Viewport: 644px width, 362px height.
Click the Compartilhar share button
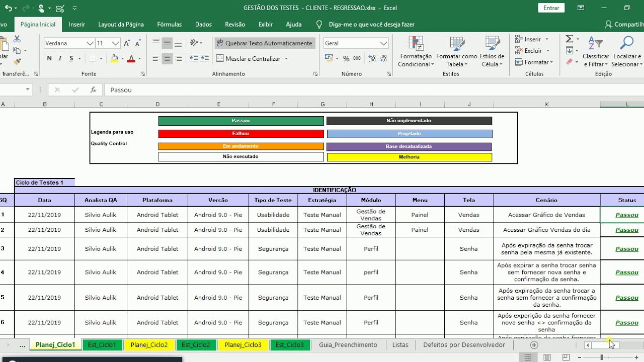[x=624, y=24]
